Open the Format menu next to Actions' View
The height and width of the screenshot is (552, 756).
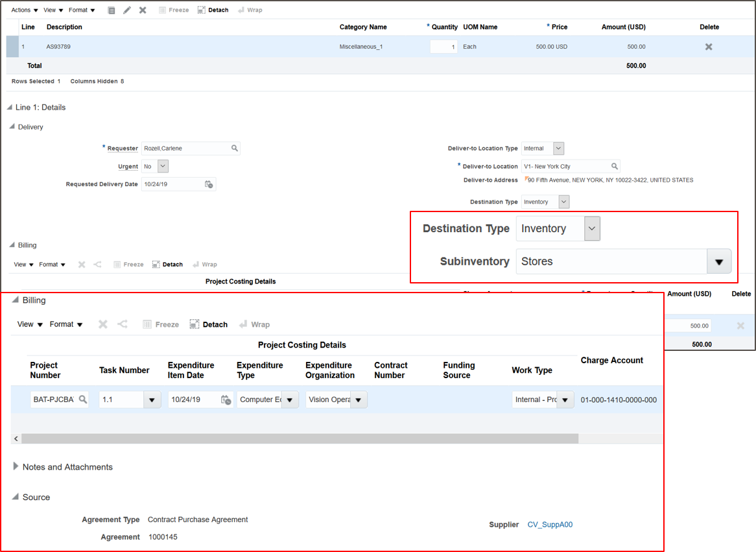pyautogui.click(x=82, y=10)
